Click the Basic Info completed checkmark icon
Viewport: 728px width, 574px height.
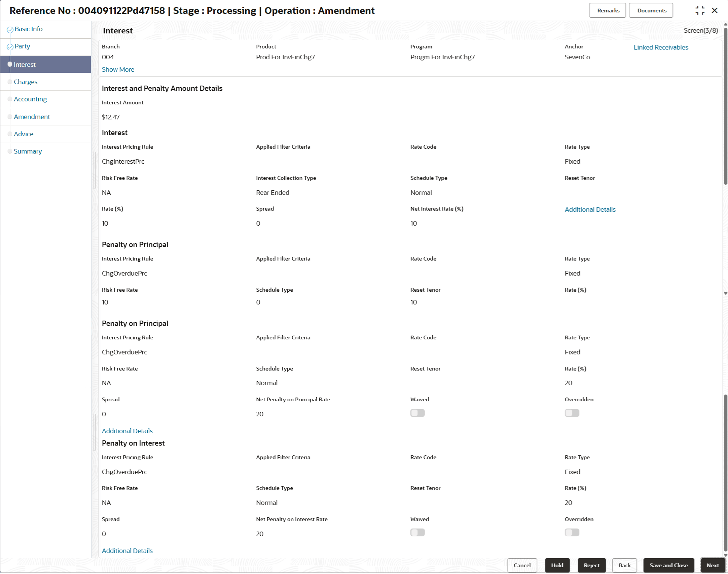(10, 30)
